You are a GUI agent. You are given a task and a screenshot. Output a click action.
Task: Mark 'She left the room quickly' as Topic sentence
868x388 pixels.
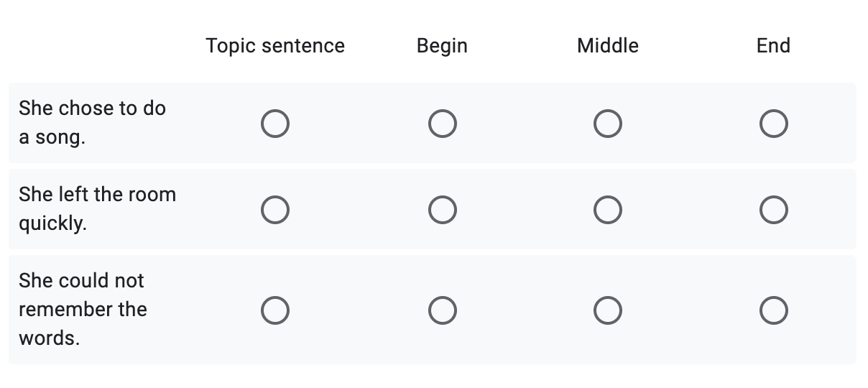click(275, 210)
